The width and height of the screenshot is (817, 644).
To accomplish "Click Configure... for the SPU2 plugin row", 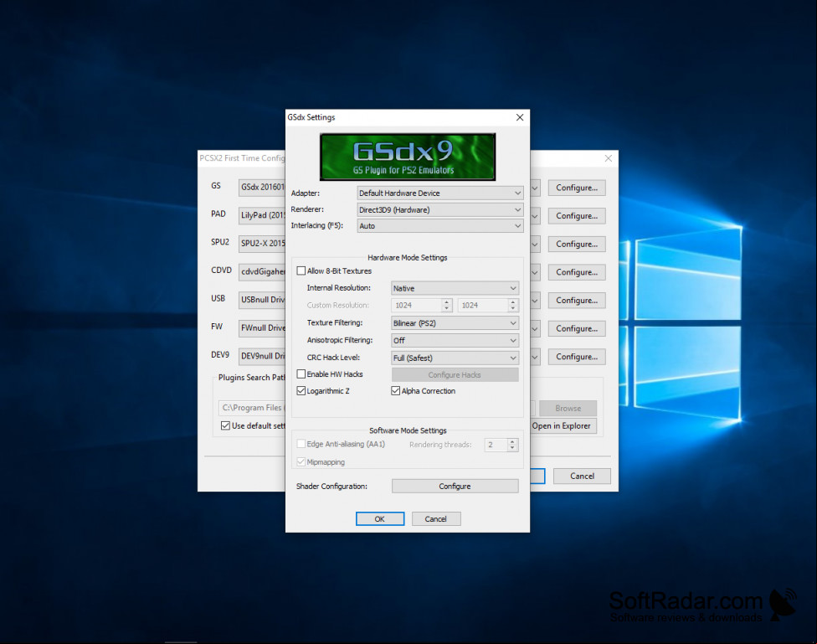I will coord(577,244).
